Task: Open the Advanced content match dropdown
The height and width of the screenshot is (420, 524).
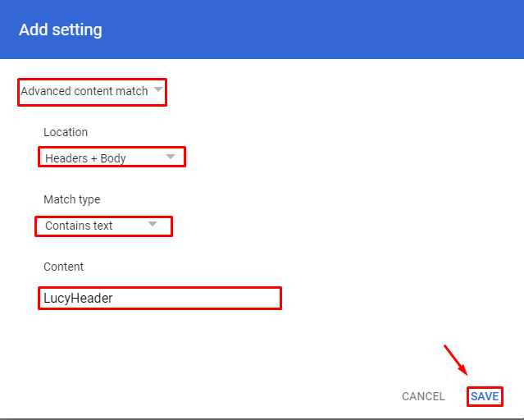Action: click(x=92, y=93)
